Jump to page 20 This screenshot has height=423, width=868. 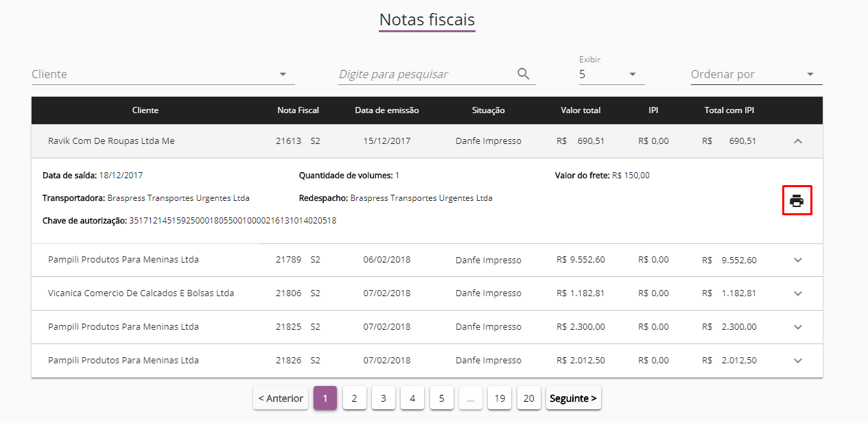point(529,398)
